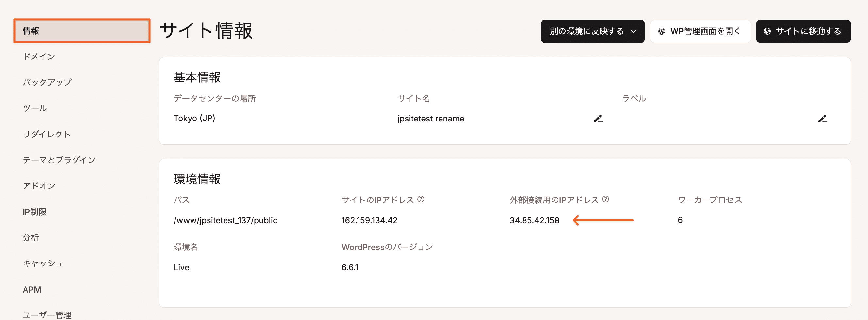Select 分析 from the sidebar
The height and width of the screenshot is (320, 868).
coord(31,237)
